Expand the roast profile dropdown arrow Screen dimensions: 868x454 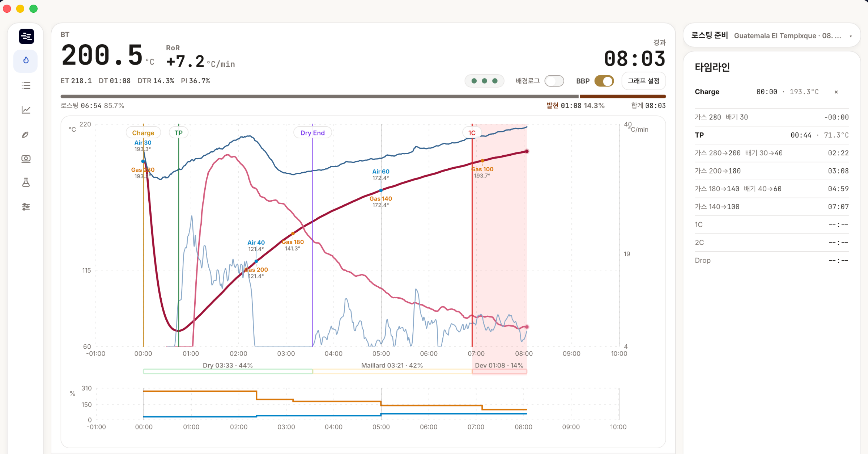(x=851, y=36)
